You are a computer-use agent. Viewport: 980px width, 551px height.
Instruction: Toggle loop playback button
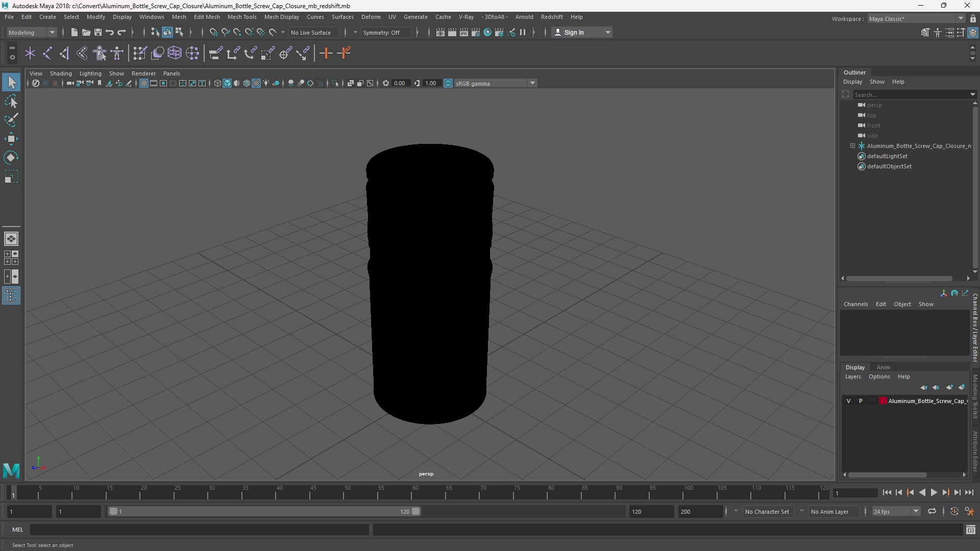[932, 511]
